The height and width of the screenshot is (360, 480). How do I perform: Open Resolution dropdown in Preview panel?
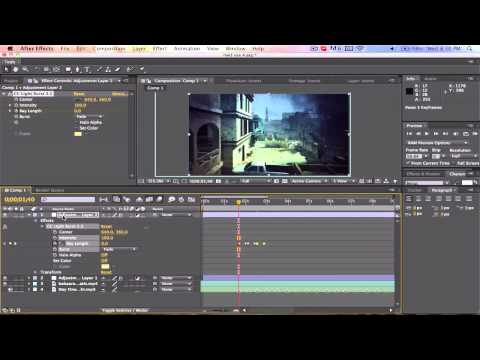(463, 156)
